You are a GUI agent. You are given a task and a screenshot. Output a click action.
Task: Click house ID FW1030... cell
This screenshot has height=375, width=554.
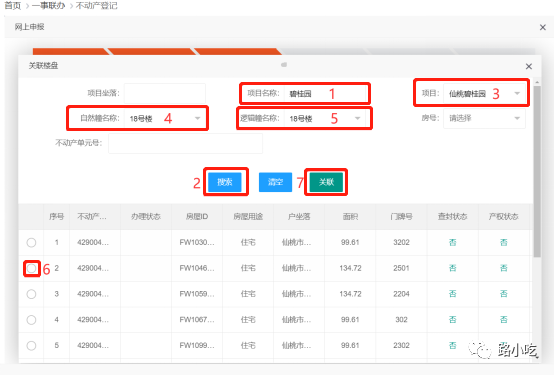[197, 242]
